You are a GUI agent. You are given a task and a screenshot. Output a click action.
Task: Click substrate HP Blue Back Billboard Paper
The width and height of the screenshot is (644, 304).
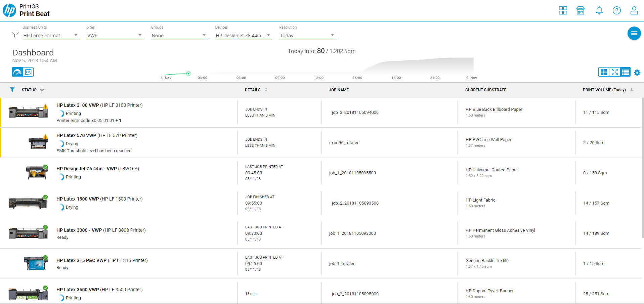(x=494, y=110)
